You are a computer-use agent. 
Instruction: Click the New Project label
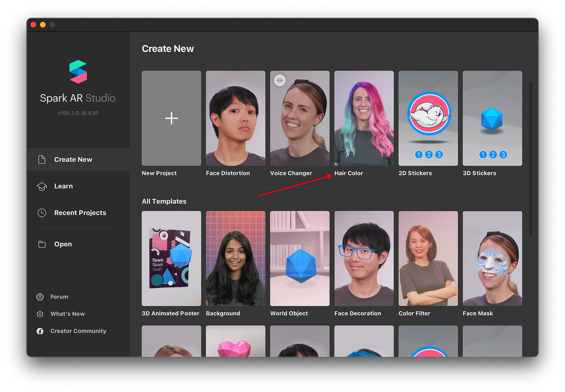pos(159,173)
